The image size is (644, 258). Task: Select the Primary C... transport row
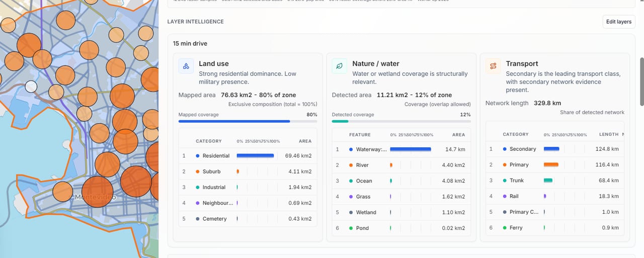[555, 212]
